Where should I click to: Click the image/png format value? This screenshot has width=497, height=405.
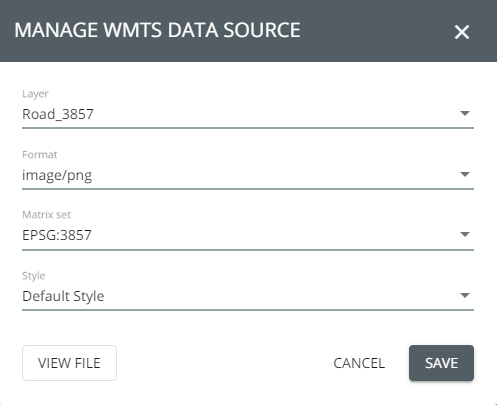57,175
